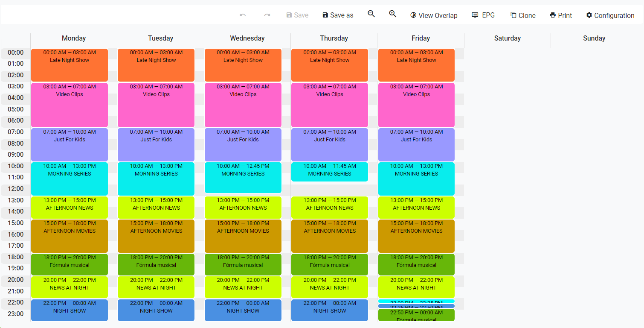Toggle View Overlap mode
The image size is (644, 328).
click(x=434, y=15)
